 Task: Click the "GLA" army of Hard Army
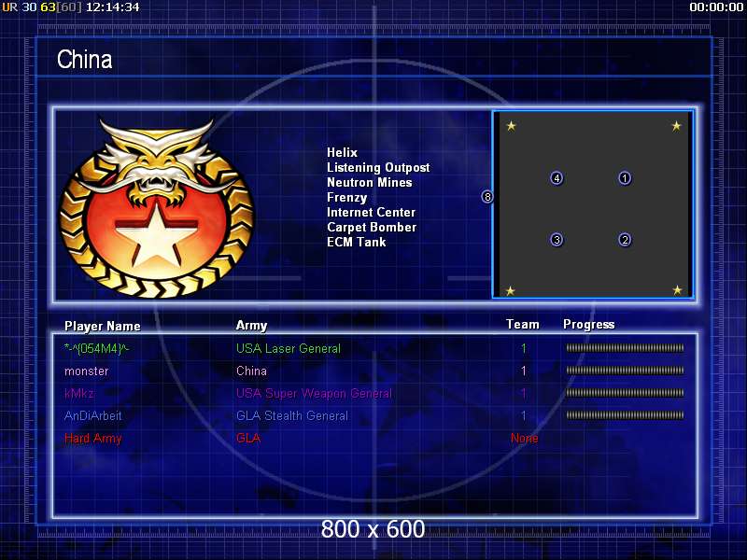click(248, 438)
